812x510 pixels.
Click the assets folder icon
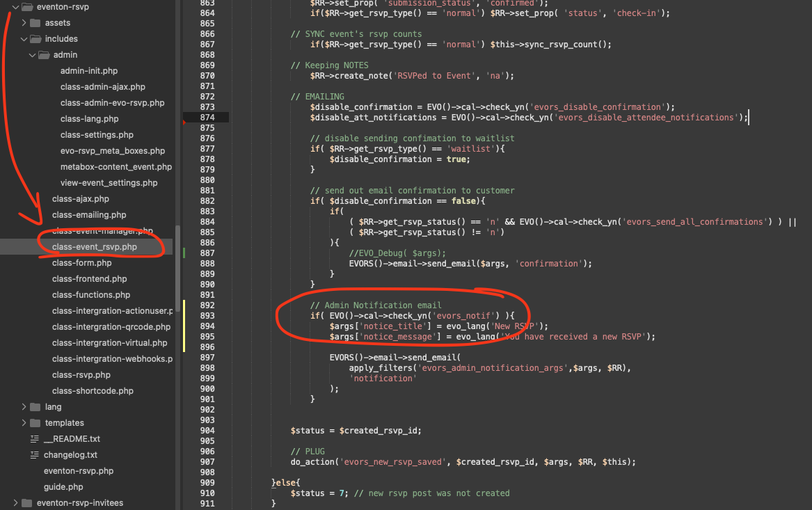[35, 23]
